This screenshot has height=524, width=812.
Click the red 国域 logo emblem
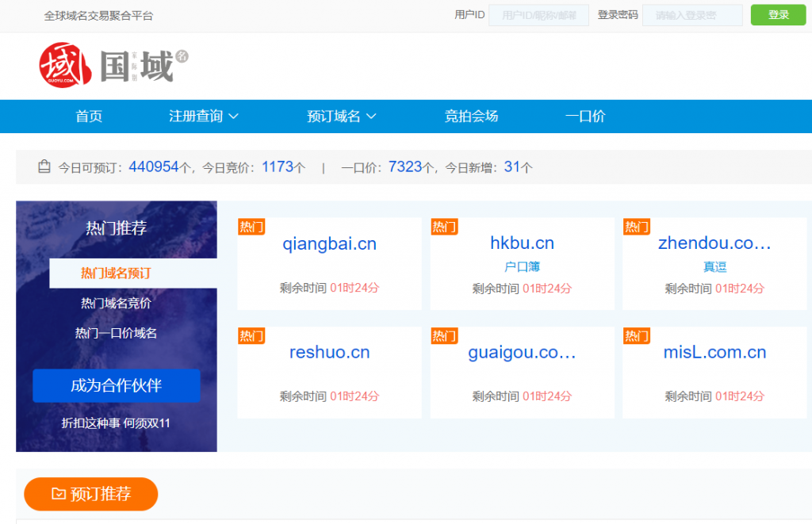click(65, 65)
